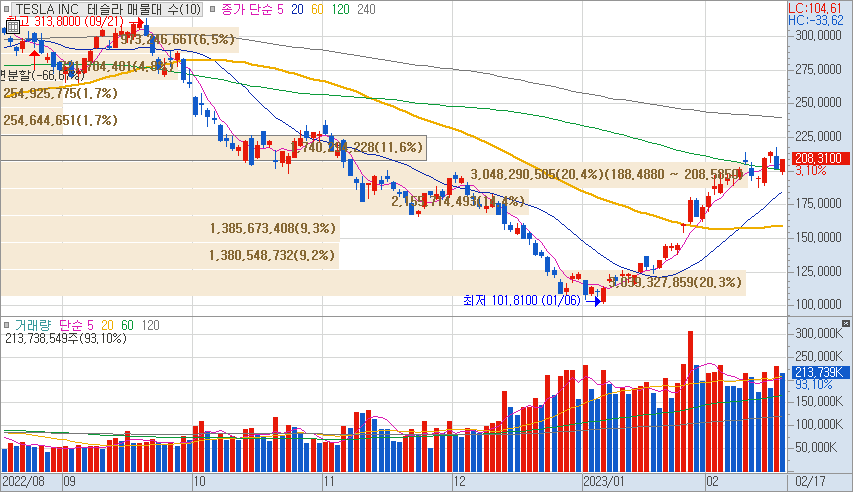Click the 213,738,549주(93.10%) volume readout

pos(66,339)
